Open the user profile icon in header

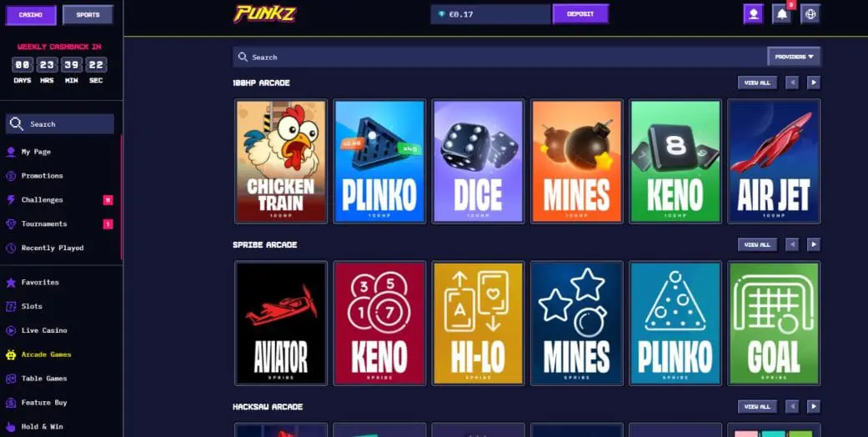click(x=753, y=14)
